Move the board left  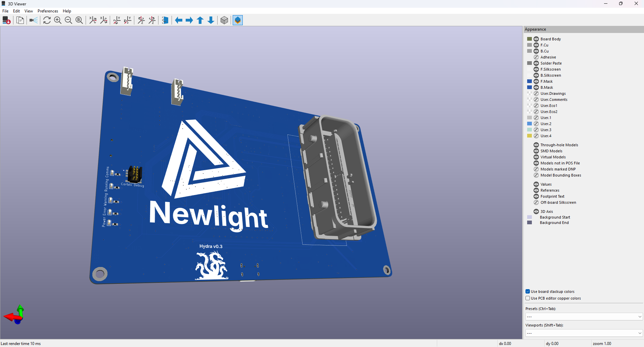click(179, 21)
